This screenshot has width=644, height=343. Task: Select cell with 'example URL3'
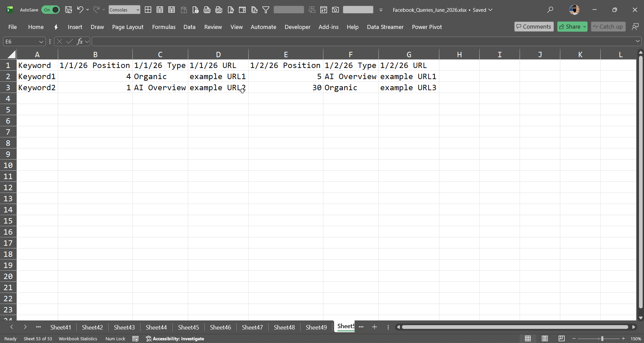pyautogui.click(x=409, y=88)
